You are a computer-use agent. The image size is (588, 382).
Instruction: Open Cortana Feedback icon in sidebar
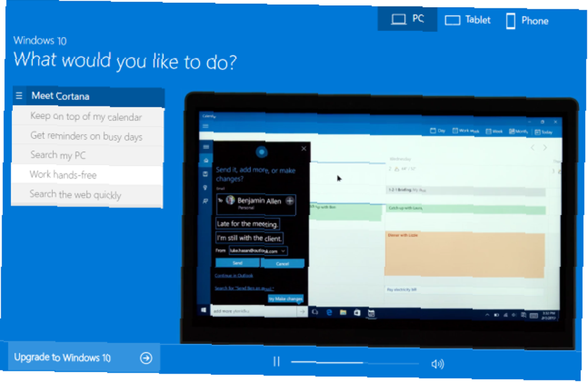point(205,202)
